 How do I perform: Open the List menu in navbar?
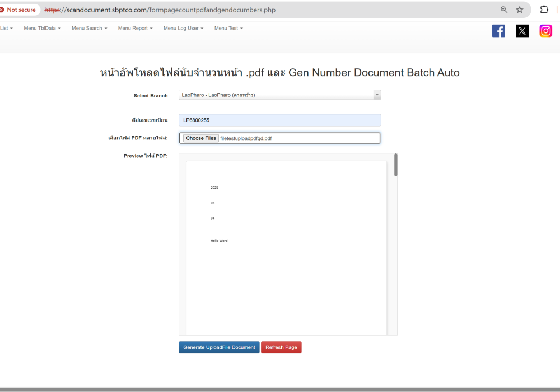(6, 28)
